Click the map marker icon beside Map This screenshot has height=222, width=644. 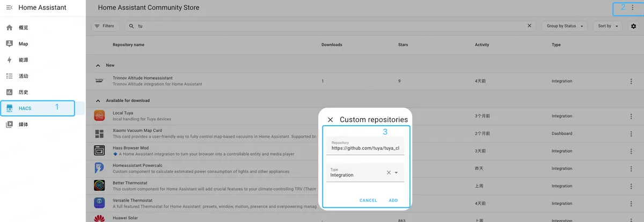9,44
